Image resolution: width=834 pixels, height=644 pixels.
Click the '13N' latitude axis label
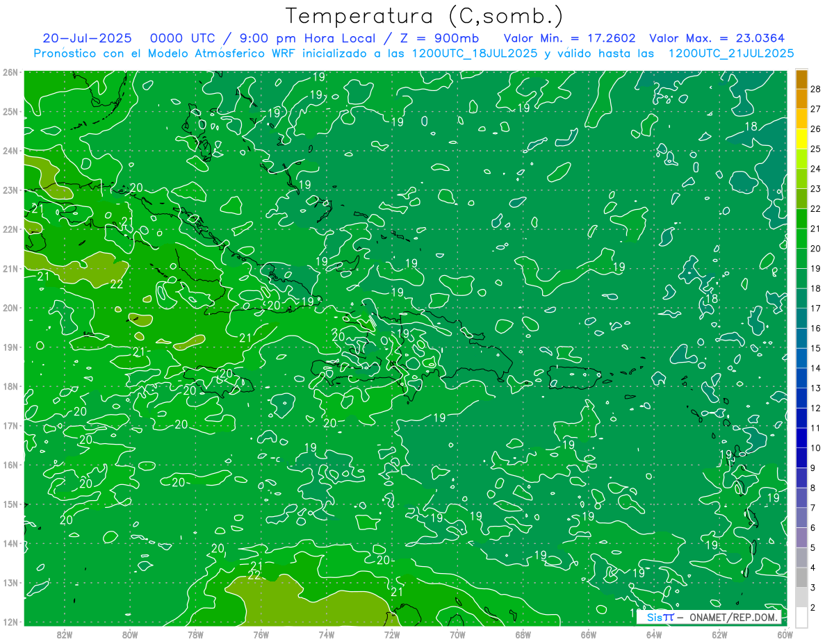click(10, 582)
